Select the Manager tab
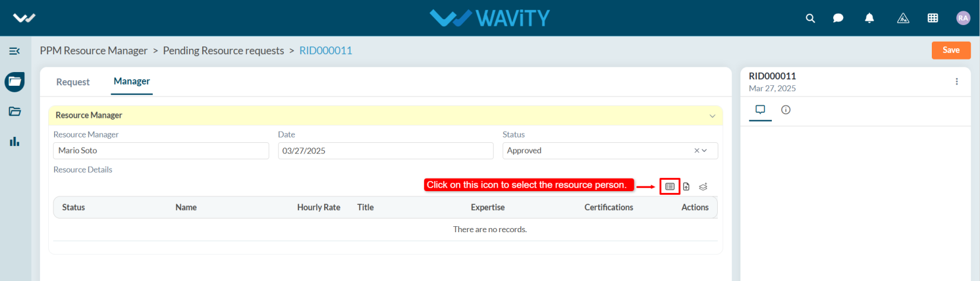 pyautogui.click(x=132, y=82)
